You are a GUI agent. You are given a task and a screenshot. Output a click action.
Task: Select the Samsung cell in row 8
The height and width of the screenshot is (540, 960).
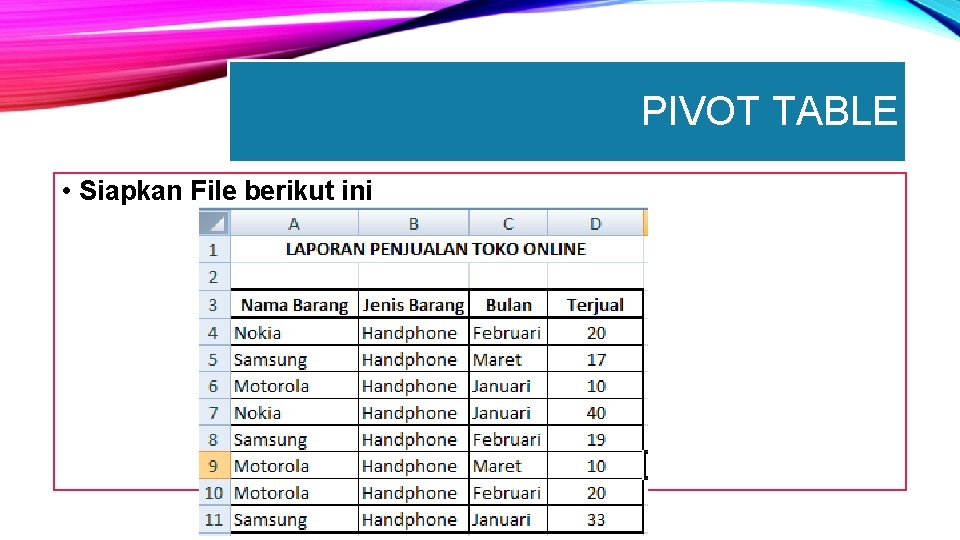pos(294,439)
